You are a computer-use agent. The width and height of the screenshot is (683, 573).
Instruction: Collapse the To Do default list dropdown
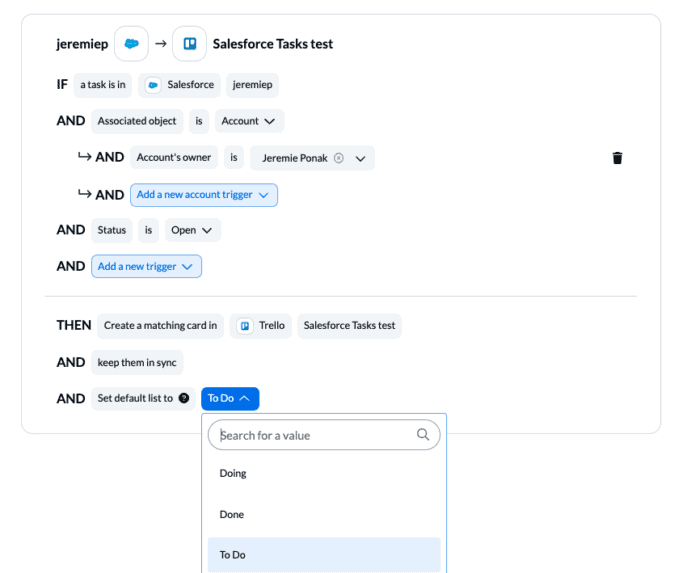click(x=230, y=398)
